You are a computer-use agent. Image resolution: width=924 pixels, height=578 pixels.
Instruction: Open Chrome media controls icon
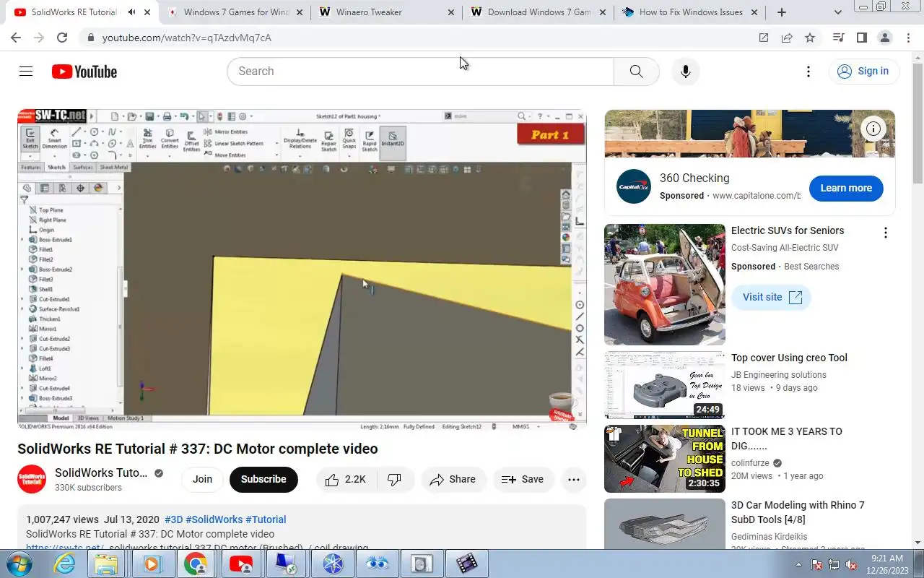838,38
